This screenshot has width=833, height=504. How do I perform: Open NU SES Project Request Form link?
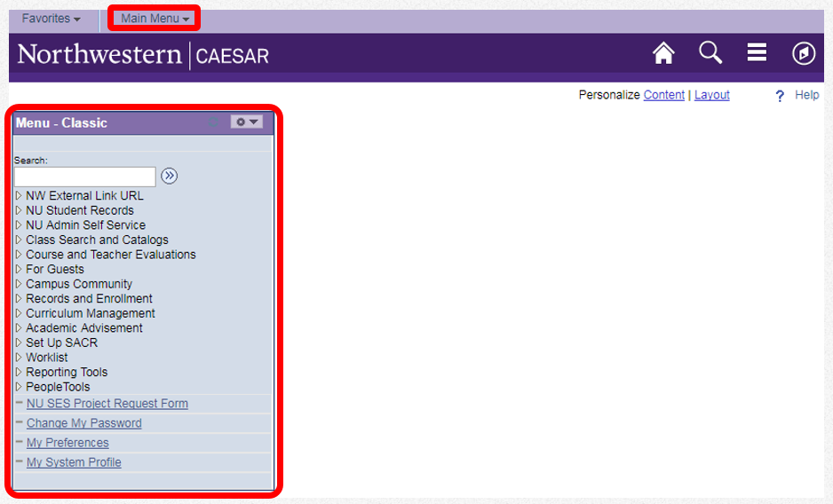click(107, 404)
